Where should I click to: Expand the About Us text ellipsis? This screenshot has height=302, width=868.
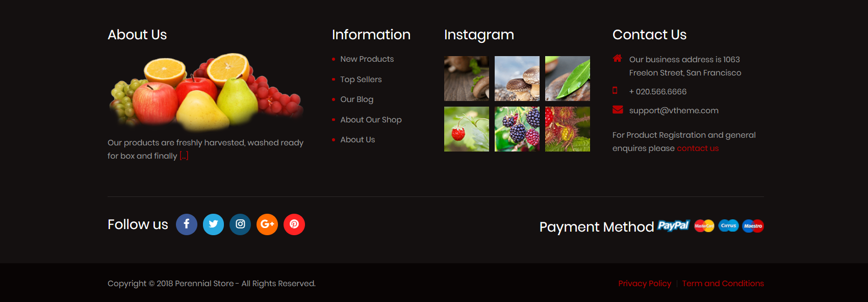coord(184,156)
